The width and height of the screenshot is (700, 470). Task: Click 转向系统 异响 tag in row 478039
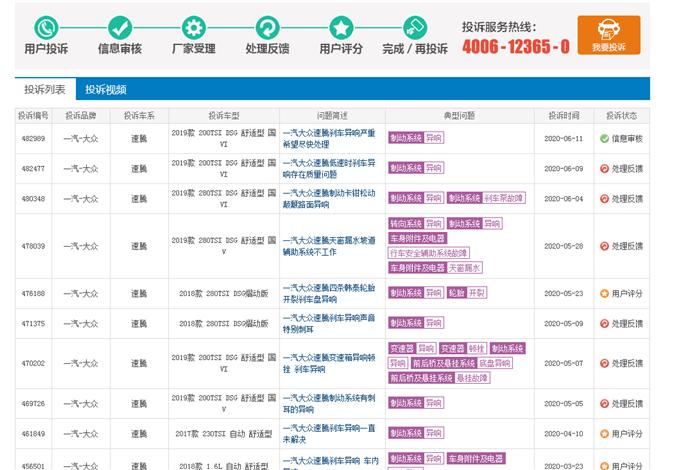[416, 223]
